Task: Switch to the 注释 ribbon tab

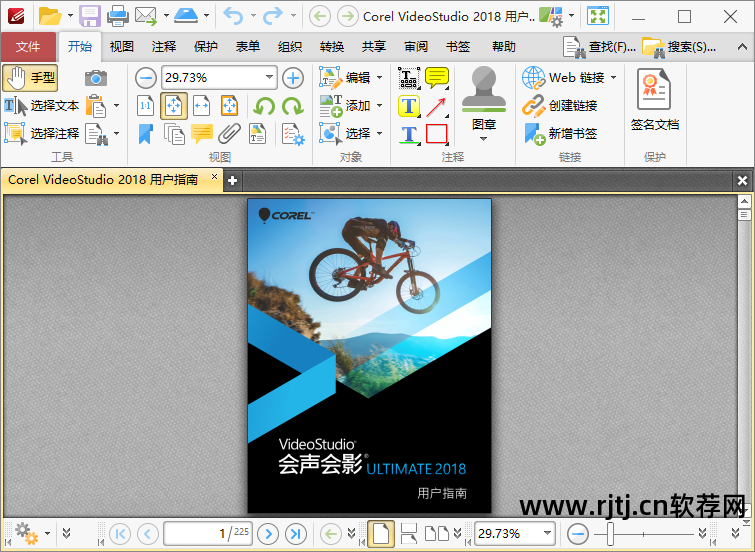Action: pos(164,47)
